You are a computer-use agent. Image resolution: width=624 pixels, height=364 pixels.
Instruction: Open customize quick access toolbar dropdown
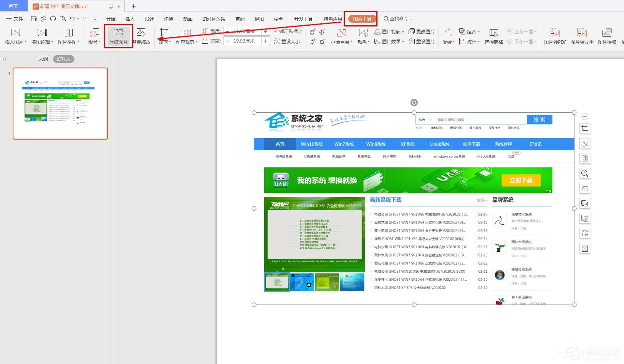95,19
